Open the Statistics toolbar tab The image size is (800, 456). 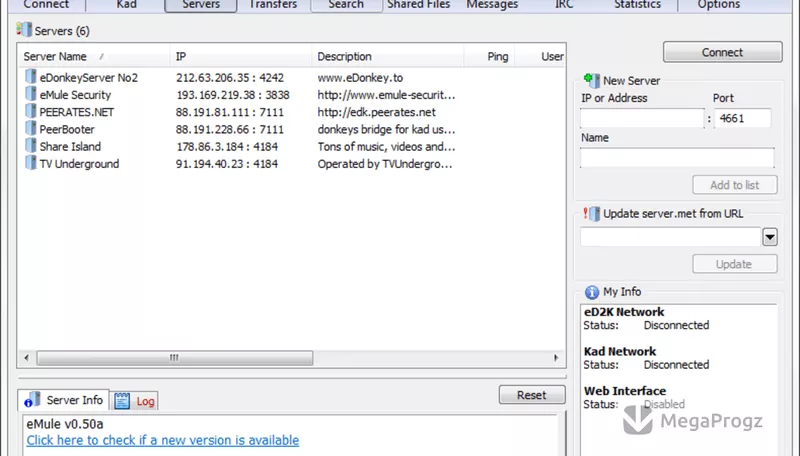coord(637,5)
